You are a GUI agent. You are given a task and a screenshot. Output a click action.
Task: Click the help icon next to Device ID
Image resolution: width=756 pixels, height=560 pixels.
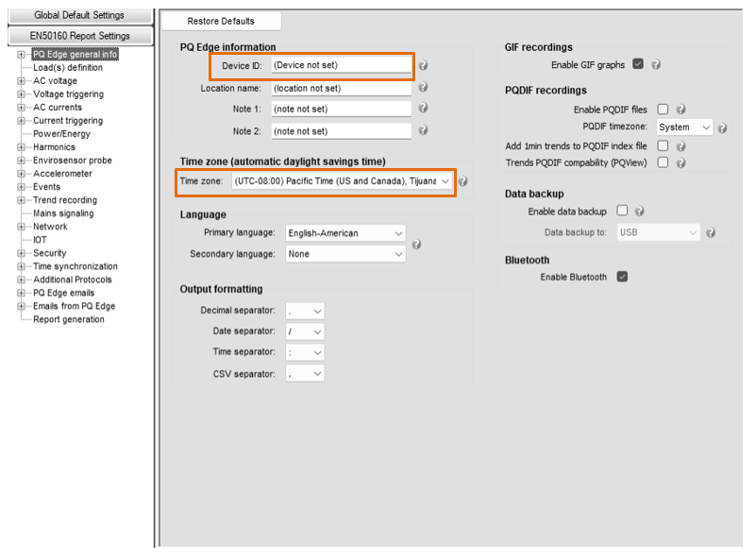[x=422, y=66]
